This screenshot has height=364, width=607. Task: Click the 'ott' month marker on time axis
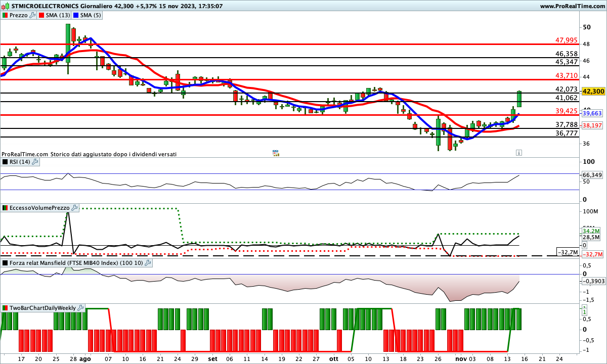click(x=333, y=358)
